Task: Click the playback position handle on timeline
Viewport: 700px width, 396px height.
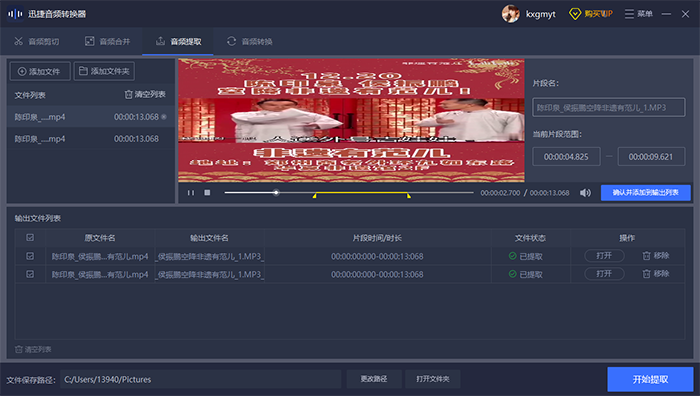Action: coord(276,192)
